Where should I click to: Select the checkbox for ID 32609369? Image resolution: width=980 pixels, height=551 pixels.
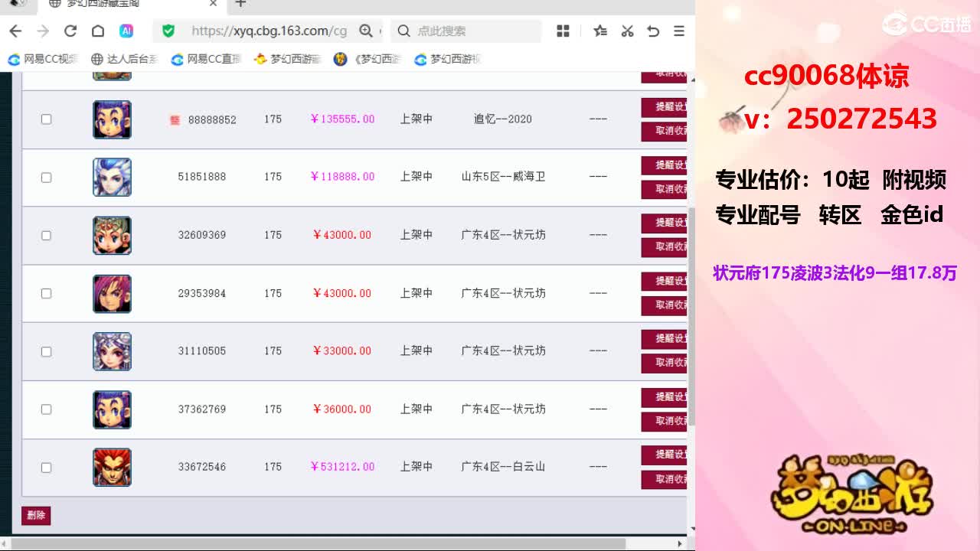pos(46,236)
